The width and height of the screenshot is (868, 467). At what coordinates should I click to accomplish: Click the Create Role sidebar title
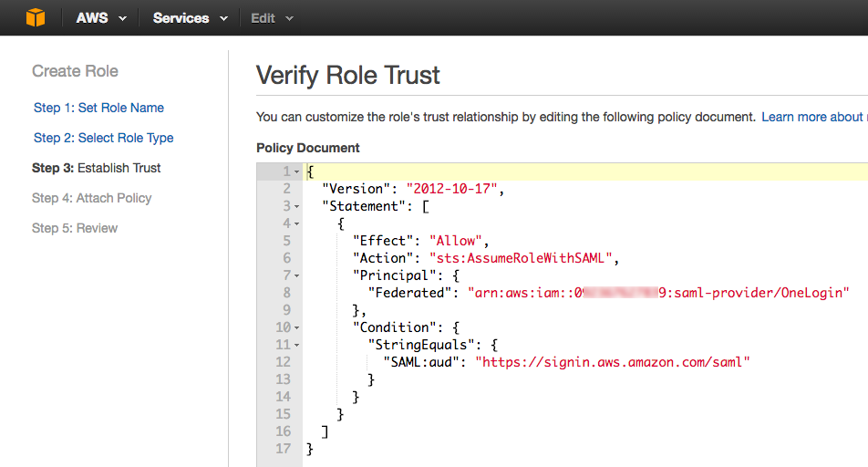tap(75, 71)
